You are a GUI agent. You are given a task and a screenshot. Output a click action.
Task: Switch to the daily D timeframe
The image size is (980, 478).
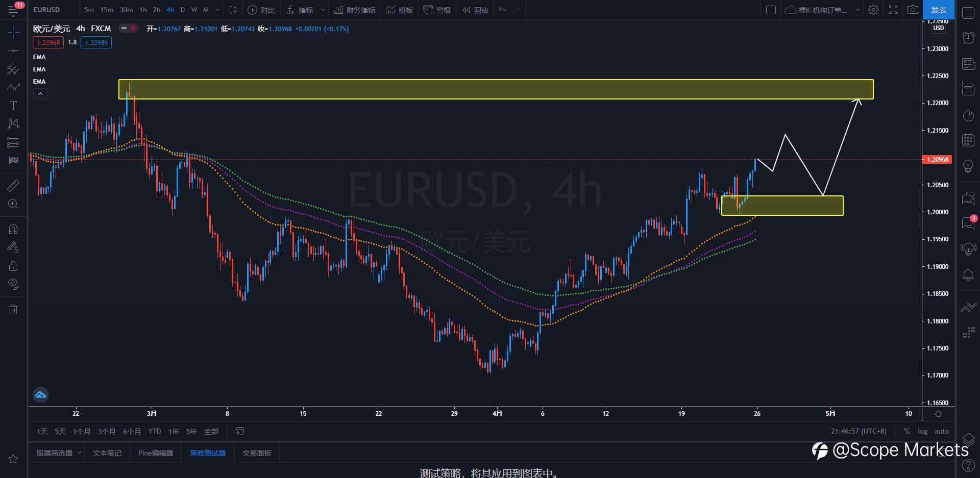182,10
